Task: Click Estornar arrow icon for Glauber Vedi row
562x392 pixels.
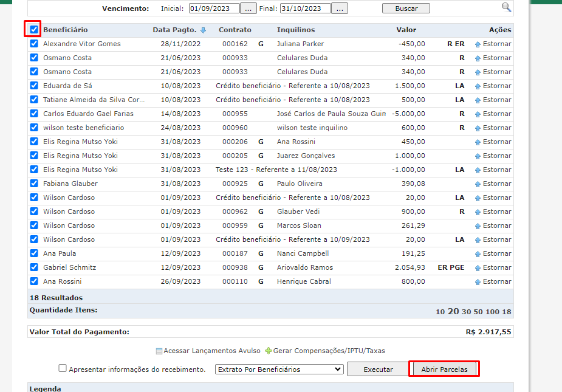Action: pos(478,212)
